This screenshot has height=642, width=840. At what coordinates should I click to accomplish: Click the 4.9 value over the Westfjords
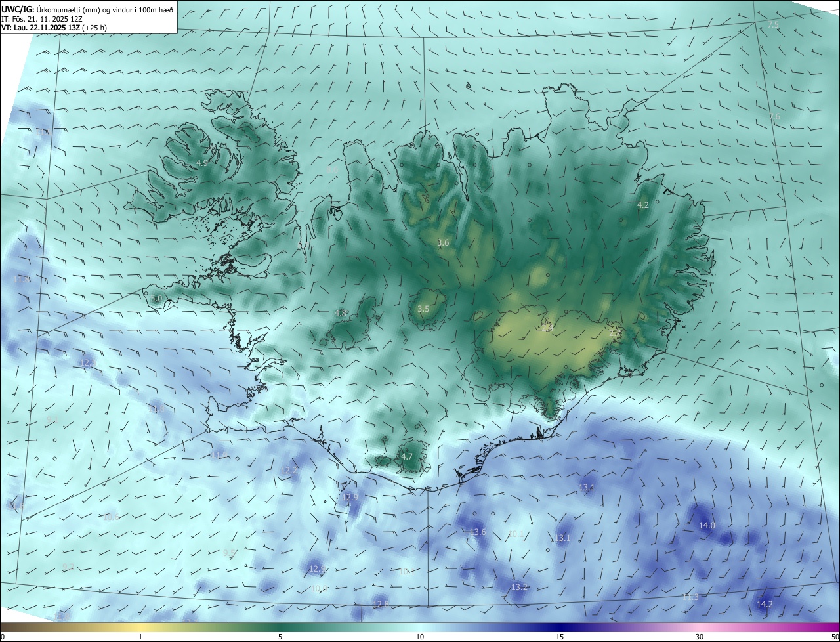pyautogui.click(x=202, y=163)
